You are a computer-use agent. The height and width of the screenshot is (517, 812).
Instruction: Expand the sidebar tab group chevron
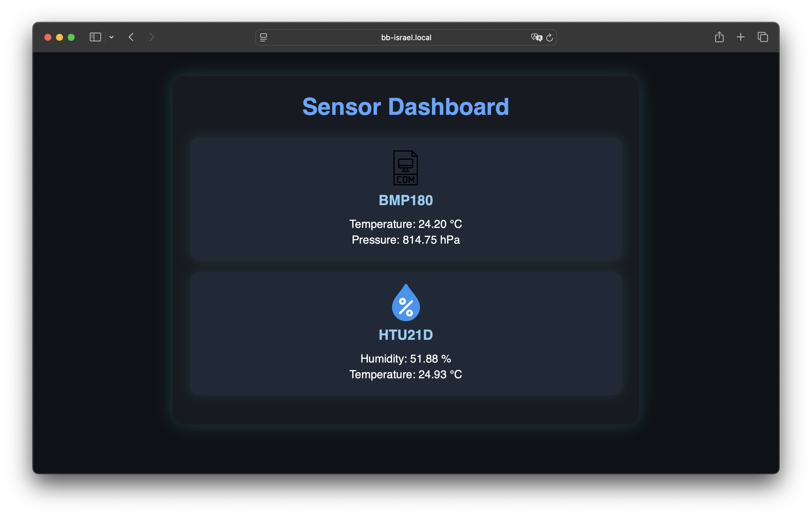111,37
